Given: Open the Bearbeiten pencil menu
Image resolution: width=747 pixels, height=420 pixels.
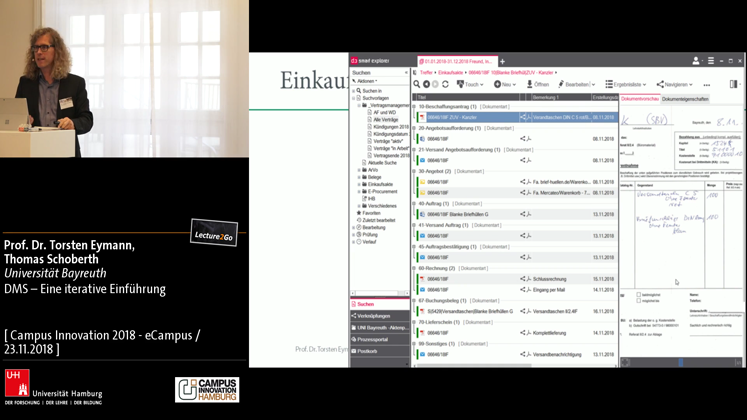Looking at the screenshot, I should coord(576,85).
